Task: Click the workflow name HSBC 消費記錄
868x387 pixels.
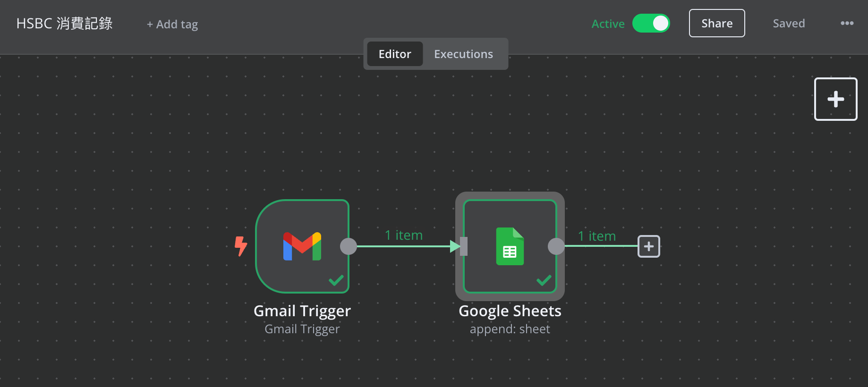Action: [65, 23]
